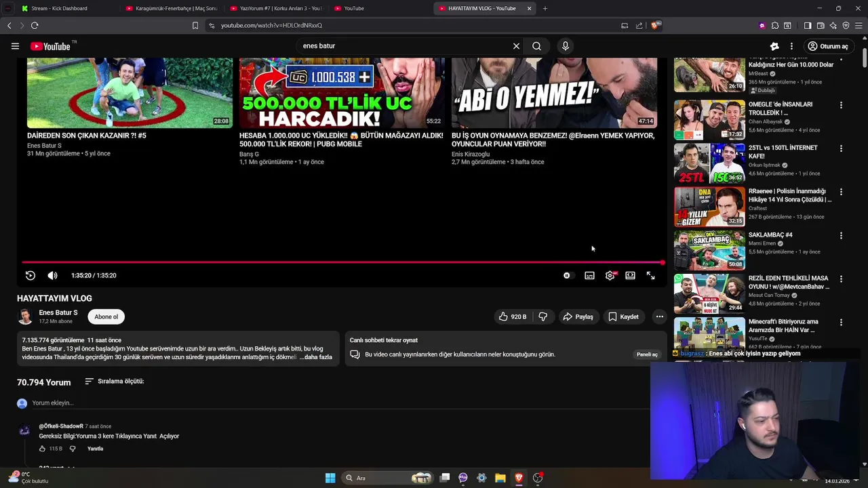Viewport: 868px width, 488px height.
Task: Toggle subtitles in the video player
Action: click(589, 275)
